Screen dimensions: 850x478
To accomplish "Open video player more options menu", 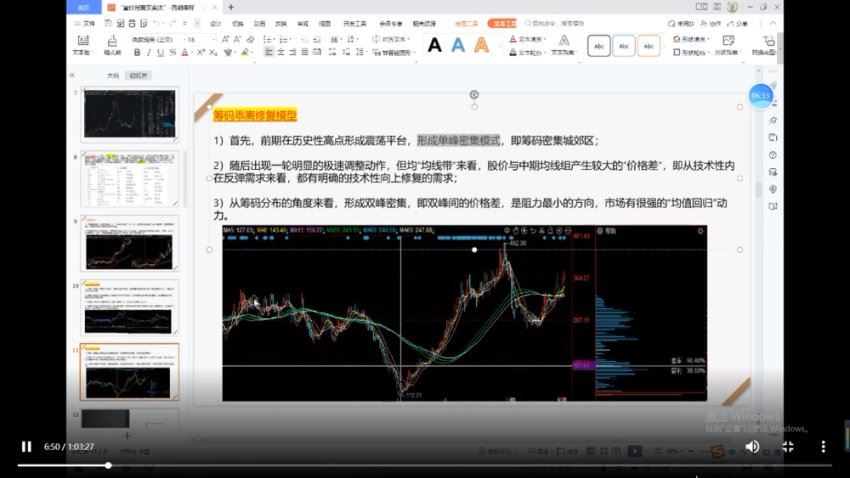I will tap(823, 446).
